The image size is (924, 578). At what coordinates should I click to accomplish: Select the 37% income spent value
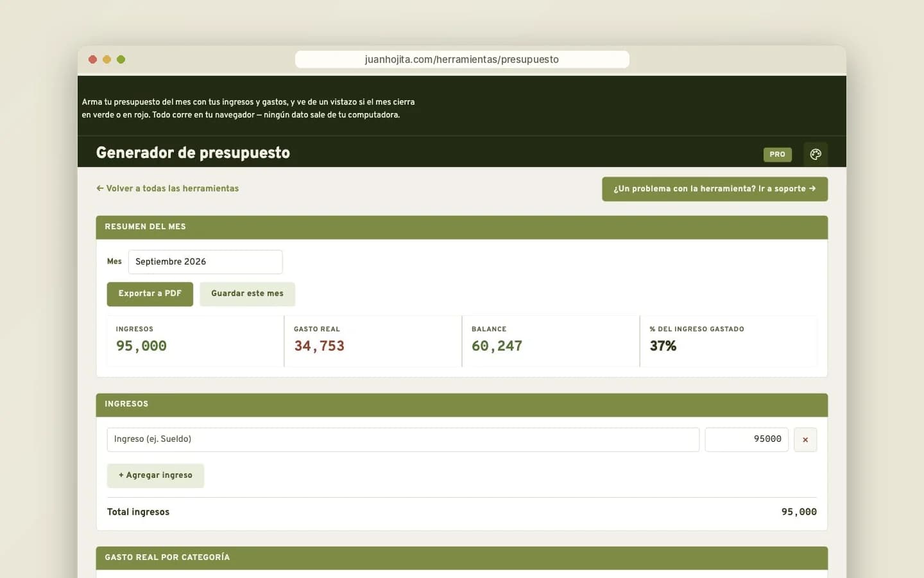[663, 346]
